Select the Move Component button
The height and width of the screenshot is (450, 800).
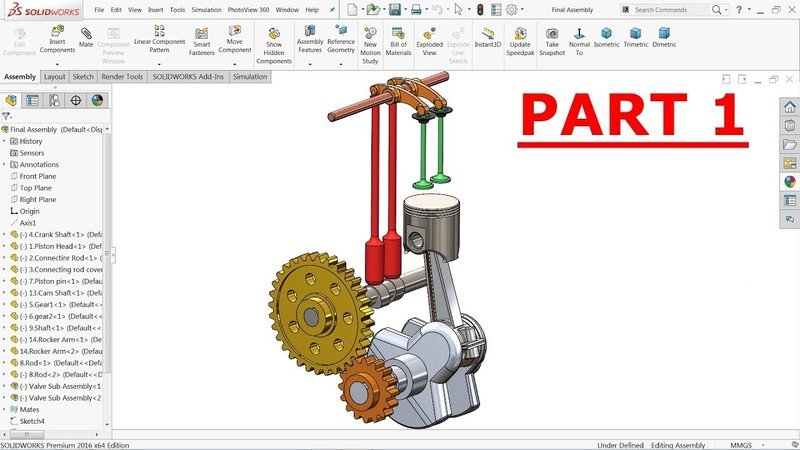tap(235, 39)
